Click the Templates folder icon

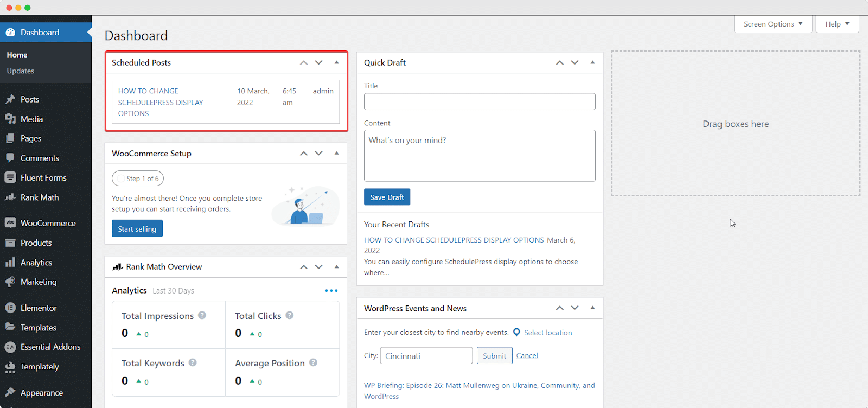point(10,327)
